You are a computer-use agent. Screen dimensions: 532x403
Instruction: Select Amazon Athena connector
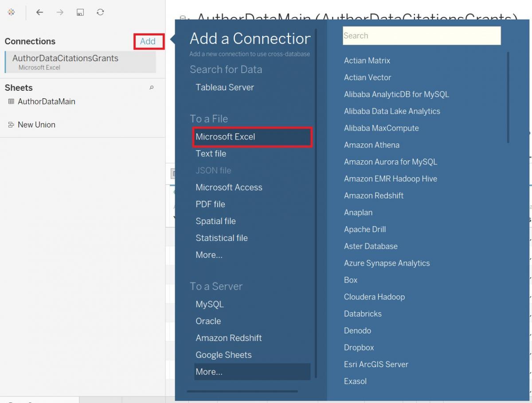pos(372,145)
